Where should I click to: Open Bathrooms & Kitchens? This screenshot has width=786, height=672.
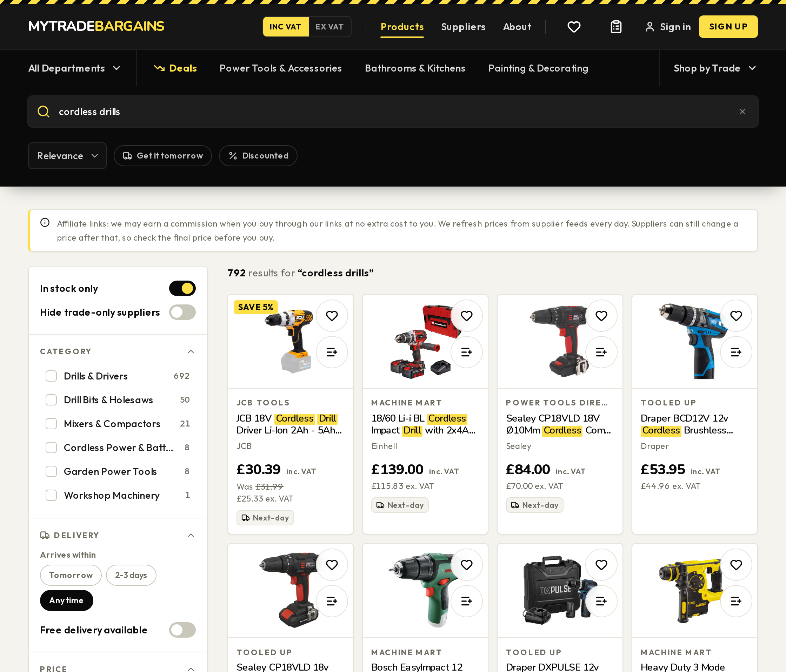click(x=415, y=68)
